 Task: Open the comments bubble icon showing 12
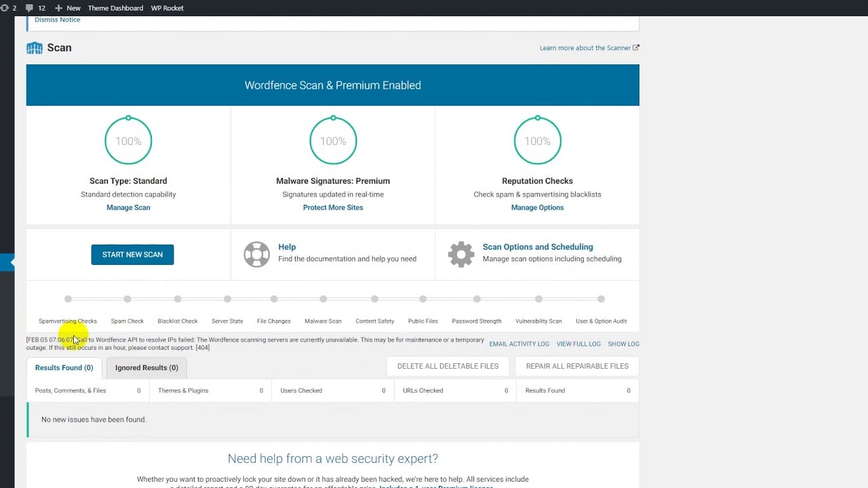point(35,8)
